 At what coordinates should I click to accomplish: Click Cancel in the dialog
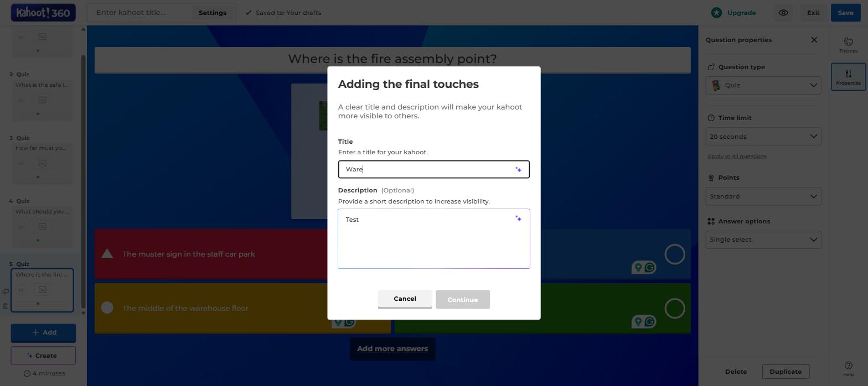tap(405, 299)
